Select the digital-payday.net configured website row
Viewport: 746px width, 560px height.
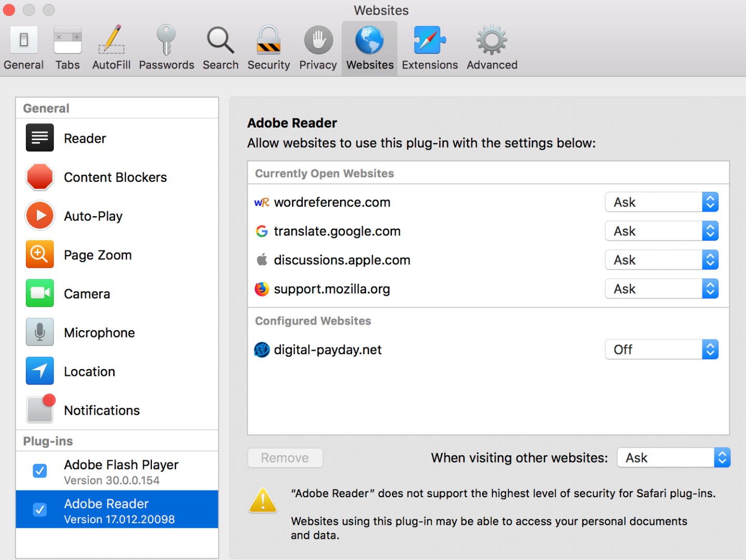[x=488, y=349]
